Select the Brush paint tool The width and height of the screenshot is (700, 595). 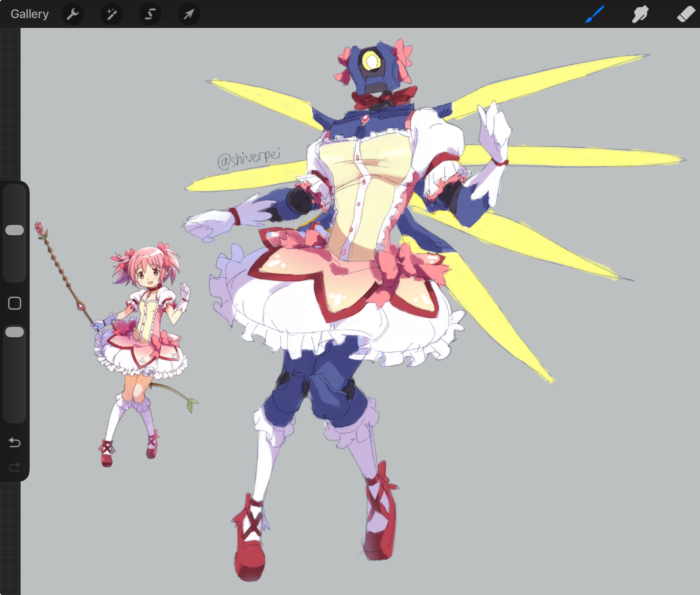tap(594, 14)
